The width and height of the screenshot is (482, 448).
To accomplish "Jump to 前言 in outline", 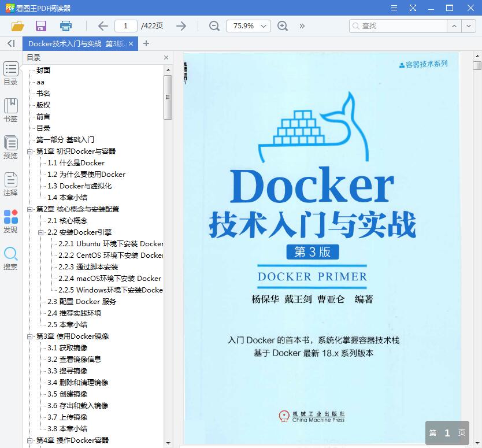I will 43,117.
